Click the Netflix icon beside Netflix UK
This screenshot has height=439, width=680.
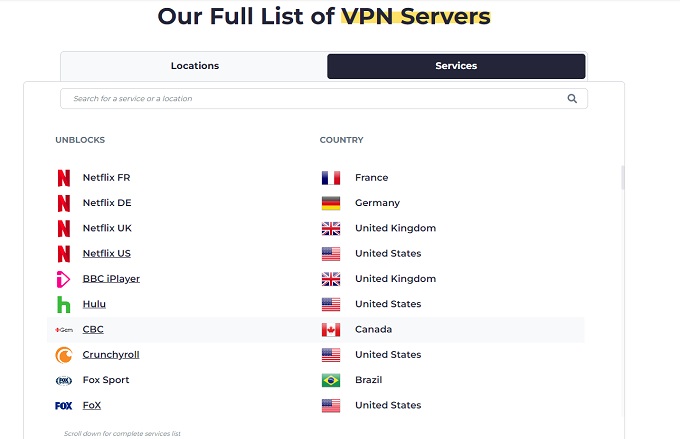pos(64,228)
